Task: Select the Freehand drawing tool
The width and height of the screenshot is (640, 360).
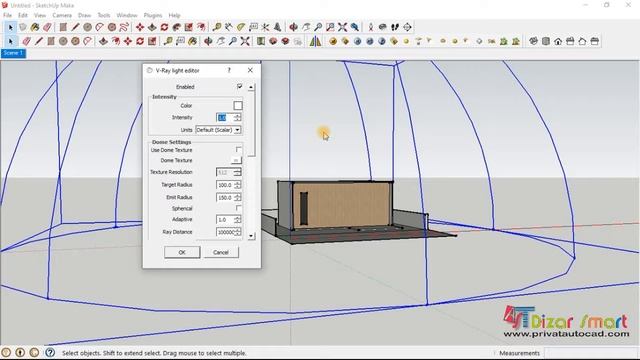Action: tap(124, 27)
